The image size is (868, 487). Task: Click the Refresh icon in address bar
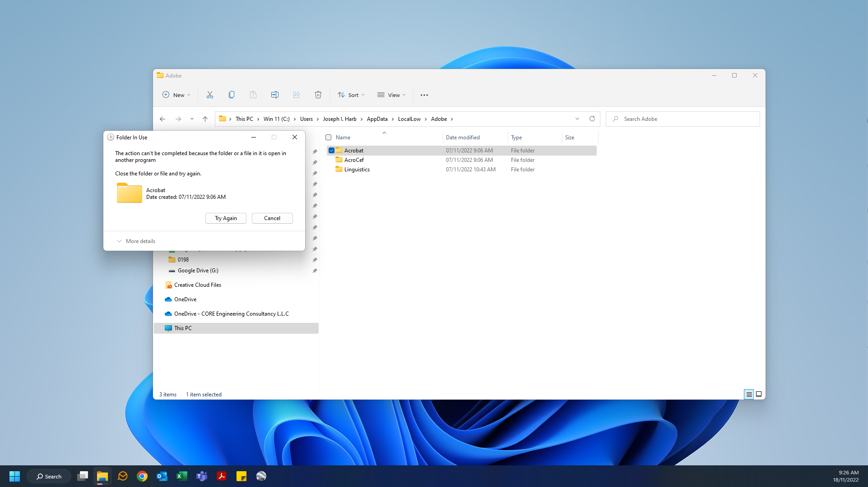coord(592,119)
